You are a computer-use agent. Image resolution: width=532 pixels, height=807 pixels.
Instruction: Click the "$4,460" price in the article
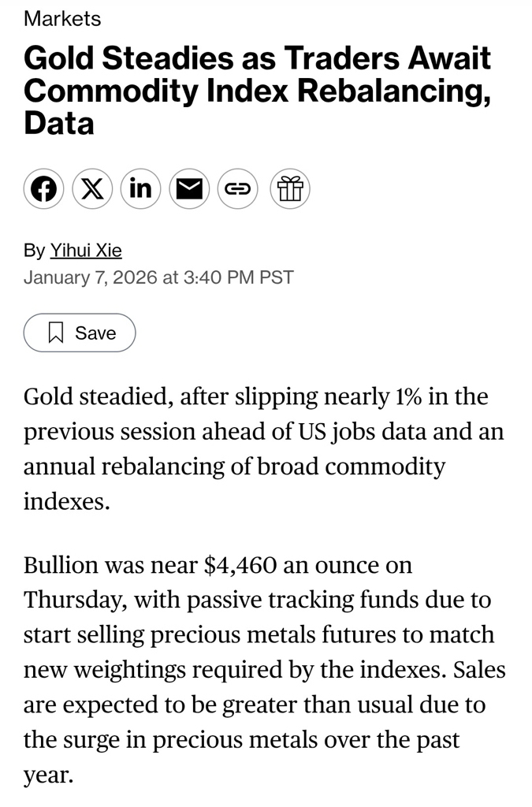[240, 565]
